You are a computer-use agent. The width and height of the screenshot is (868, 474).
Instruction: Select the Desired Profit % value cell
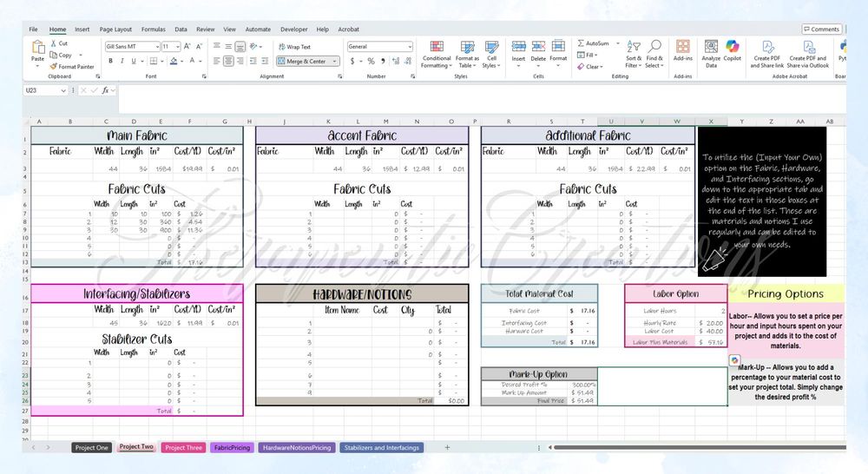coord(581,385)
